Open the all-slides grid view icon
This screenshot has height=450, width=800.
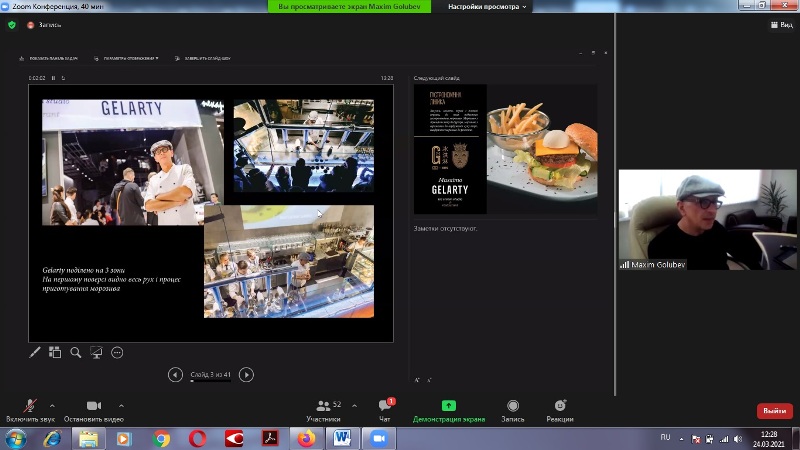coord(55,352)
